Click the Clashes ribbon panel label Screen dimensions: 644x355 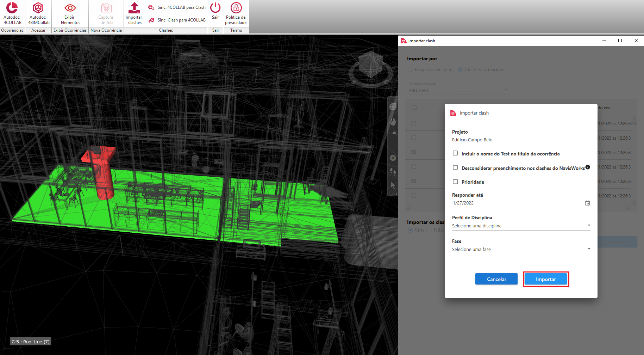coord(166,30)
